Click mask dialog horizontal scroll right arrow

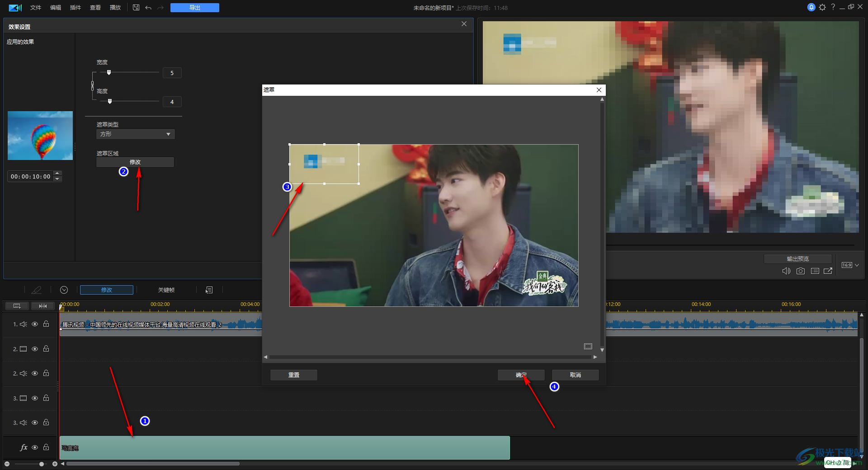[595, 357]
